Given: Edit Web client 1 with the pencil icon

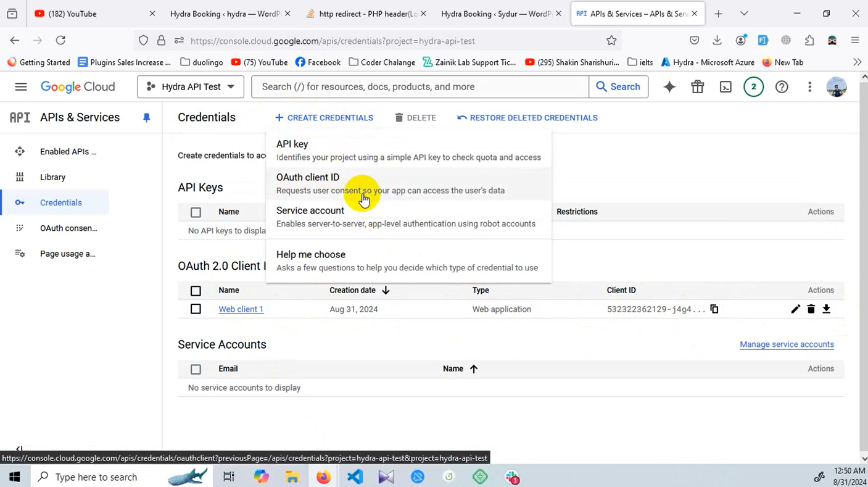Looking at the screenshot, I should [795, 309].
